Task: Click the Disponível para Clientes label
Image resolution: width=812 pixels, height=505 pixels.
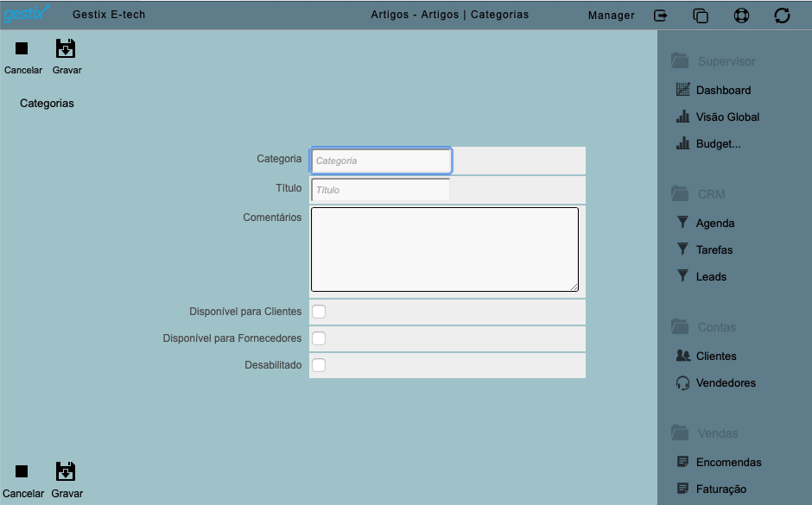Action: (245, 312)
